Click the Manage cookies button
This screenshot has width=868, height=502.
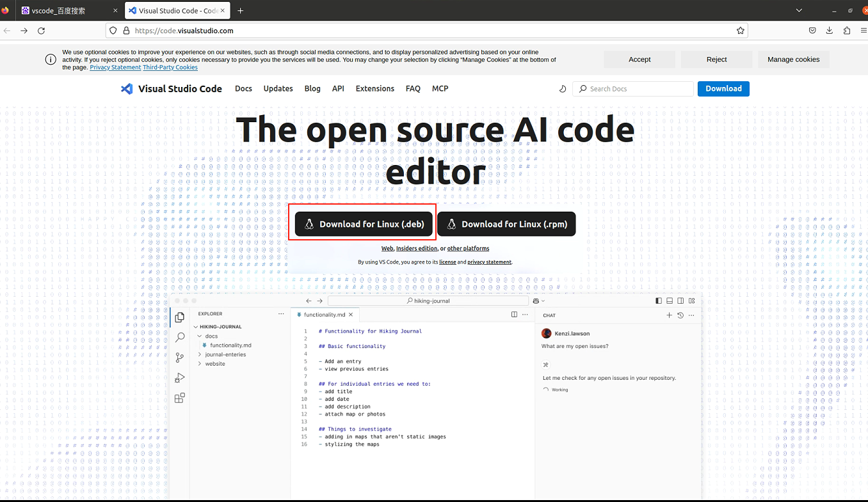tap(793, 59)
